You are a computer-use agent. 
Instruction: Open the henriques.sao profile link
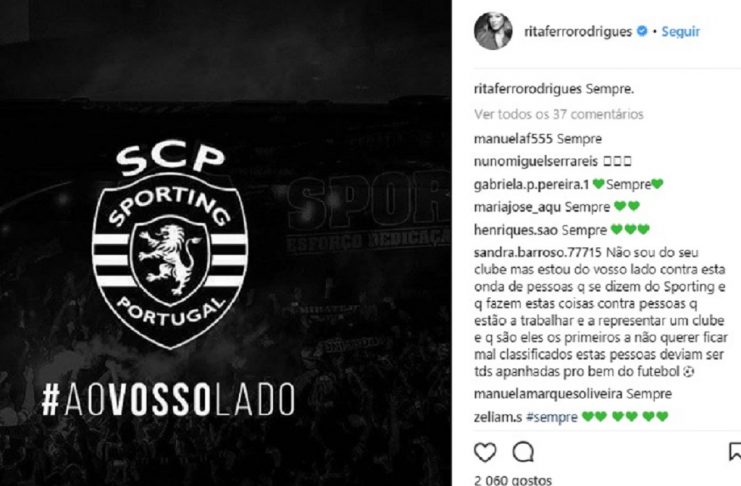[517, 230]
